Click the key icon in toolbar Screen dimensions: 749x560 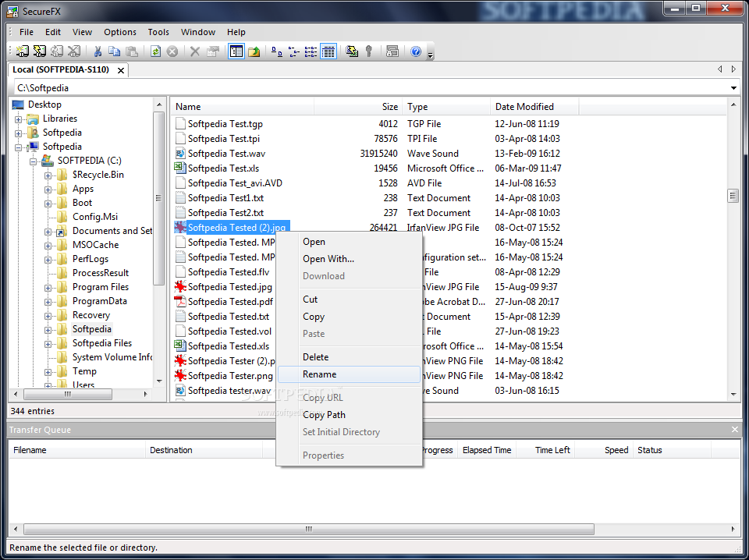pos(369,51)
